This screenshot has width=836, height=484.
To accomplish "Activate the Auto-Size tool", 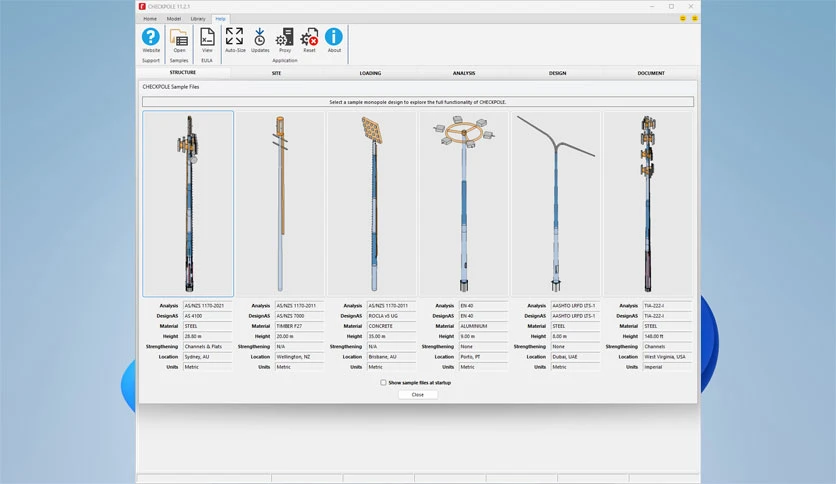I will coord(235,41).
